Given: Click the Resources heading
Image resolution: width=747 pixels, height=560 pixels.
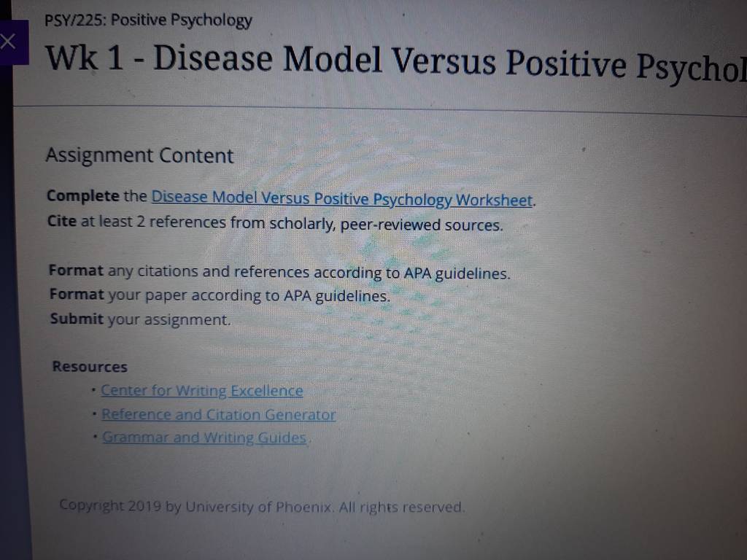Looking at the screenshot, I should click(x=90, y=367).
